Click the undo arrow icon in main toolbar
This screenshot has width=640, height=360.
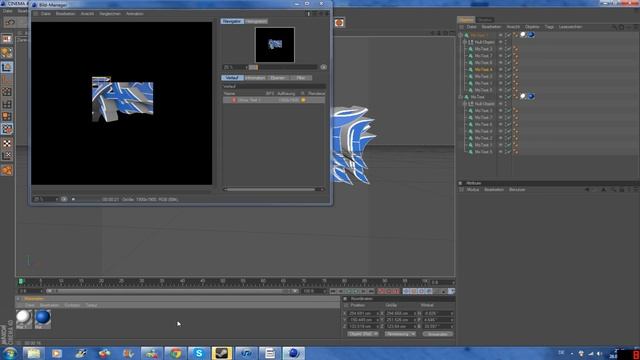coord(10,22)
